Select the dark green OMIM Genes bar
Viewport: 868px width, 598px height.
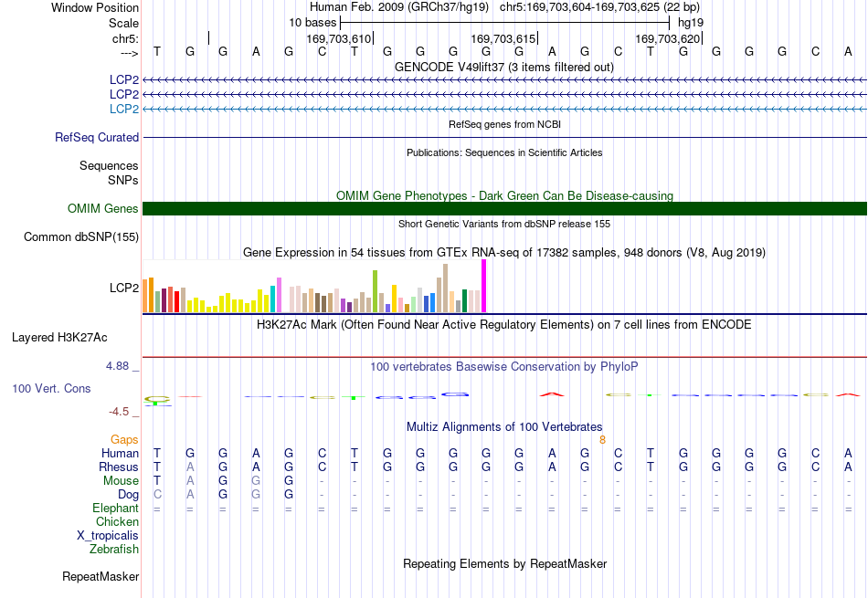tap(504, 208)
